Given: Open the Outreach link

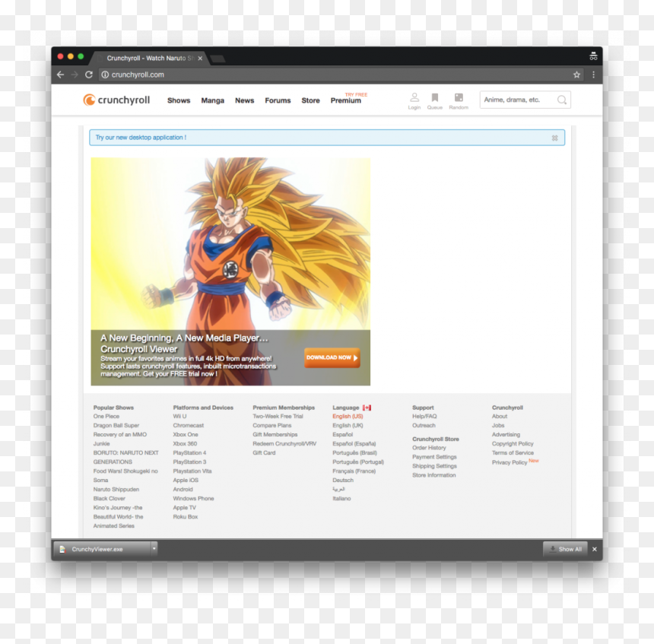Looking at the screenshot, I should click(424, 426).
